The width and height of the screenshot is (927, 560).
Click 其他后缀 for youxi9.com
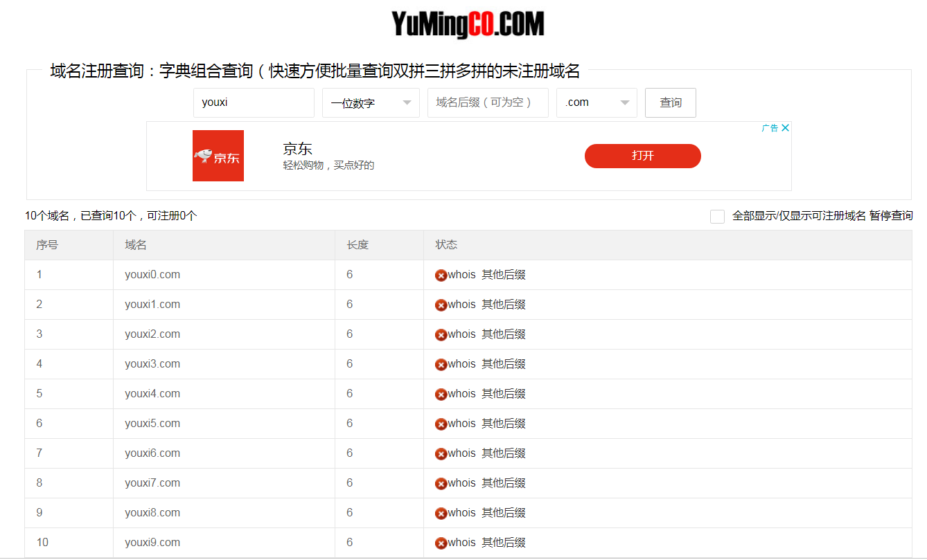[x=504, y=543]
